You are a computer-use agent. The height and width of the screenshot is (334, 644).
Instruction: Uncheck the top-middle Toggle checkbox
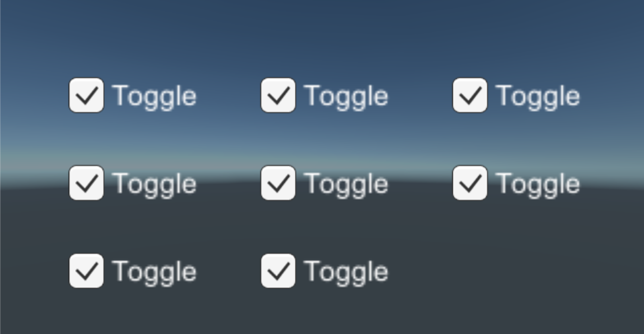point(278,95)
